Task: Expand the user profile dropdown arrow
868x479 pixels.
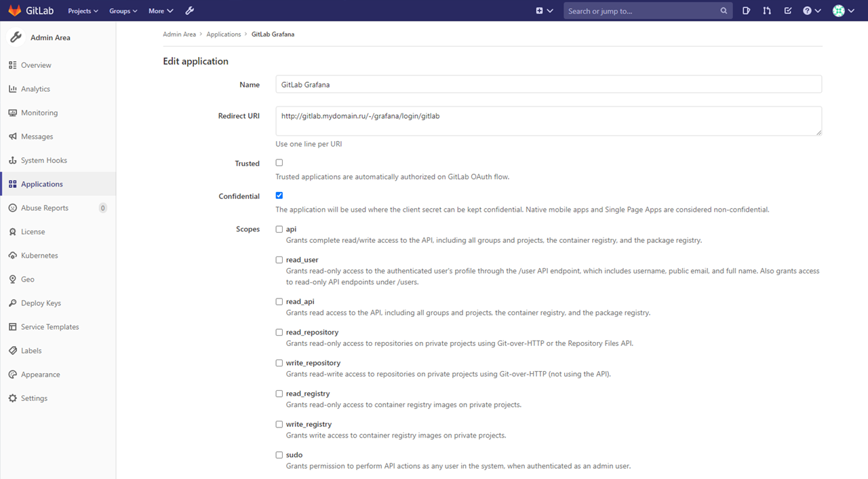Action: pyautogui.click(x=850, y=11)
